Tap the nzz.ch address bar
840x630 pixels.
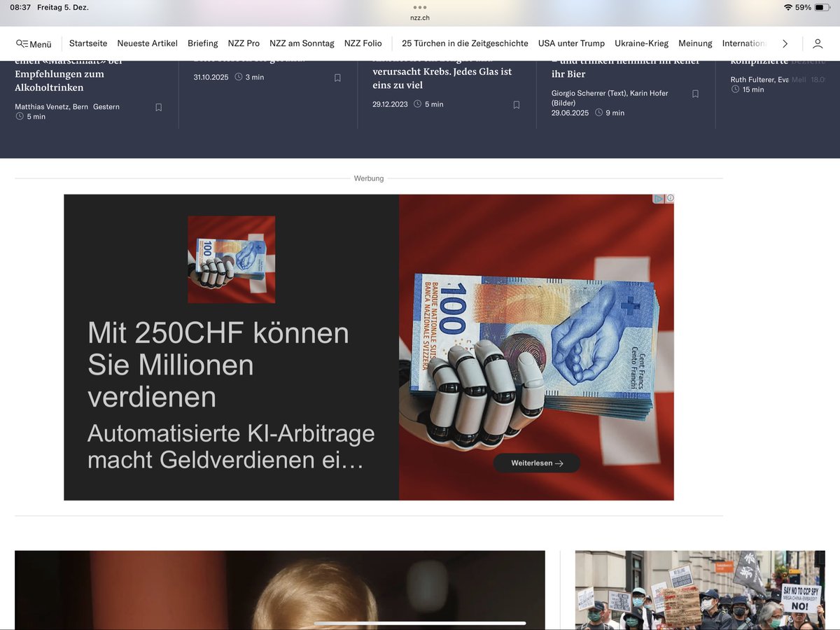[420, 17]
